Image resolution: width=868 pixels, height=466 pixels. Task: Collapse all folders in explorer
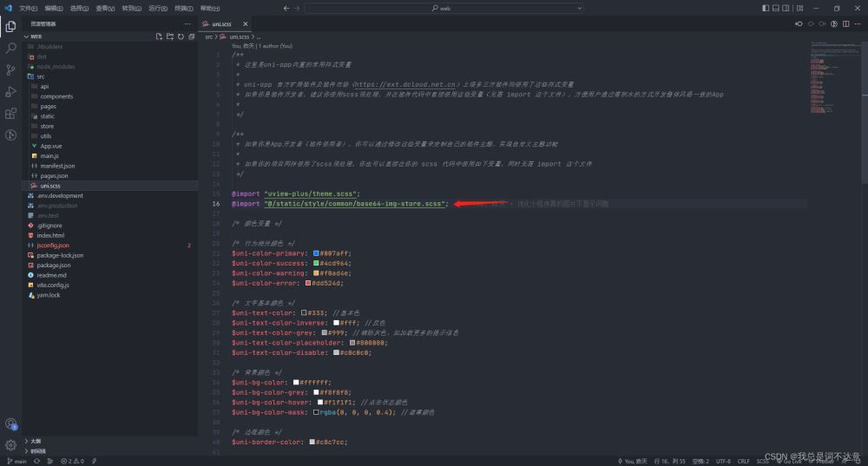point(191,36)
